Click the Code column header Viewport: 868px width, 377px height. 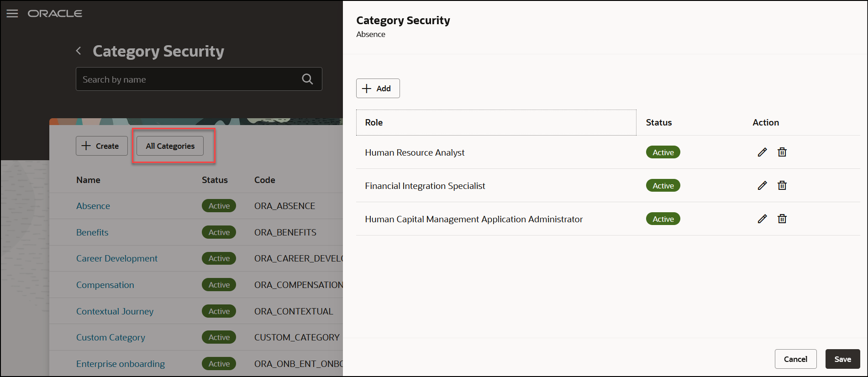click(x=264, y=180)
